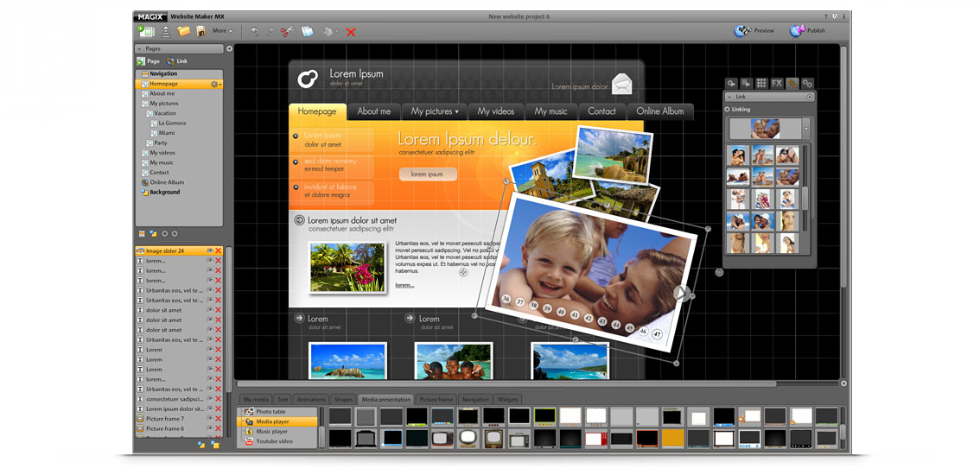Select Music player in media list
The height and width of the screenshot is (475, 980).
tap(272, 431)
